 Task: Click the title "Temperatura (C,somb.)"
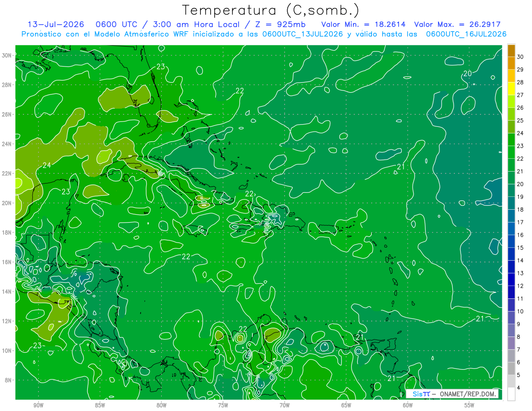point(271,11)
